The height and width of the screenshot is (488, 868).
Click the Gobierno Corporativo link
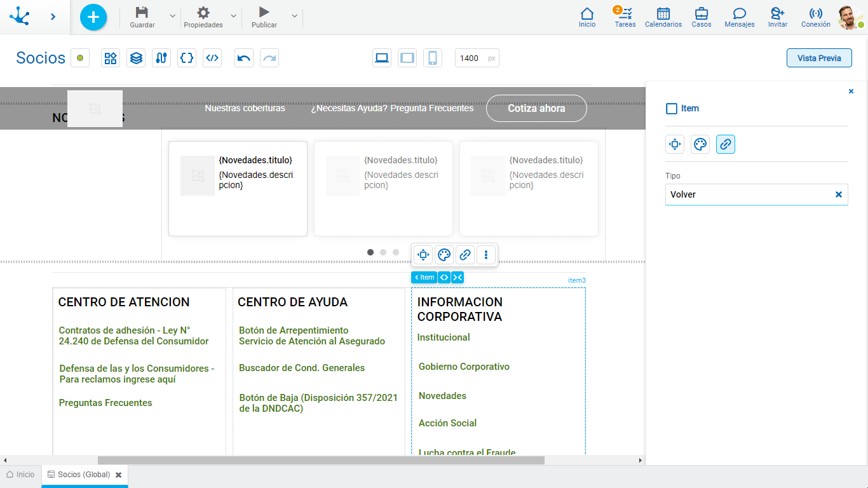click(x=464, y=367)
